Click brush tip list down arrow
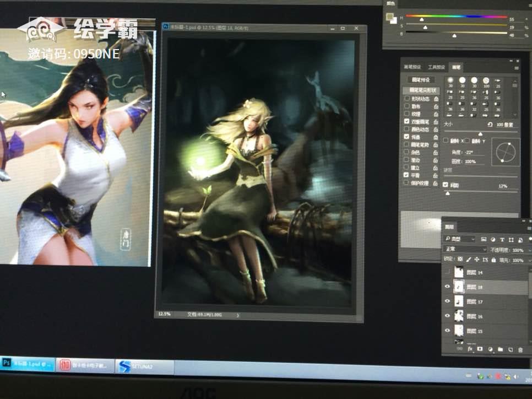This screenshot has height=399, width=532. point(515,115)
